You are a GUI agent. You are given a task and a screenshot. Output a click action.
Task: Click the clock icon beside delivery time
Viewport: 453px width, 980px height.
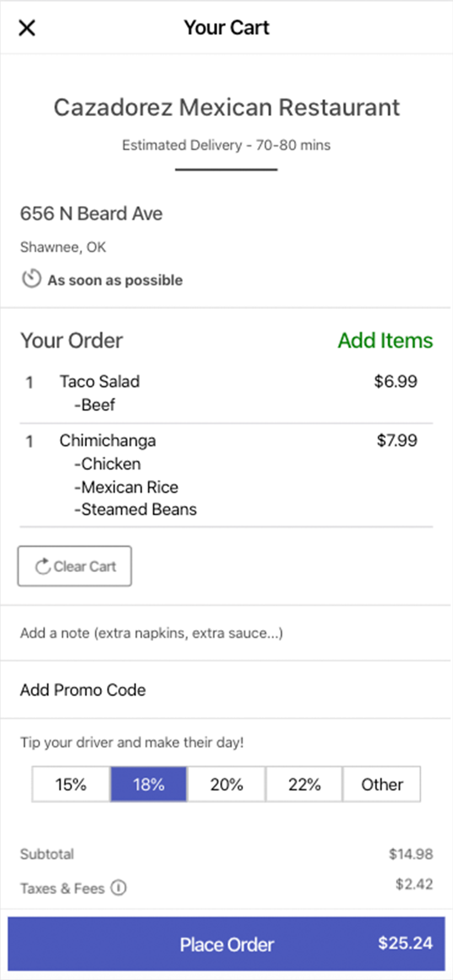click(31, 279)
